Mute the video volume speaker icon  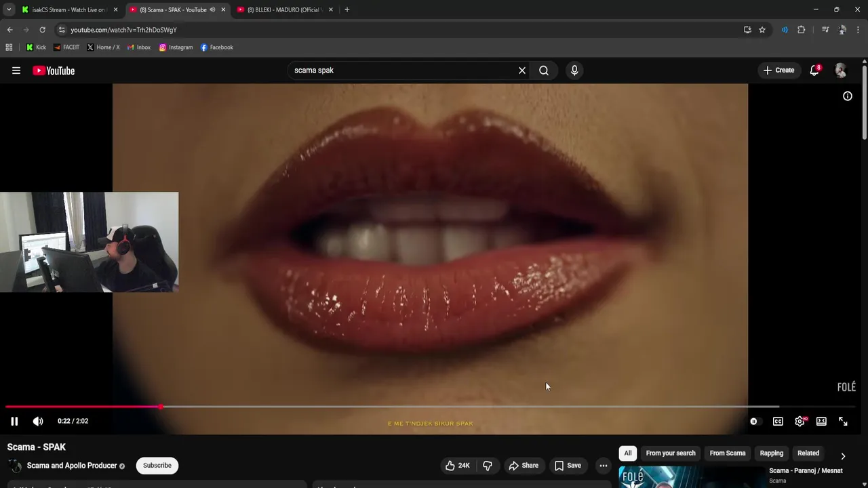(x=38, y=421)
